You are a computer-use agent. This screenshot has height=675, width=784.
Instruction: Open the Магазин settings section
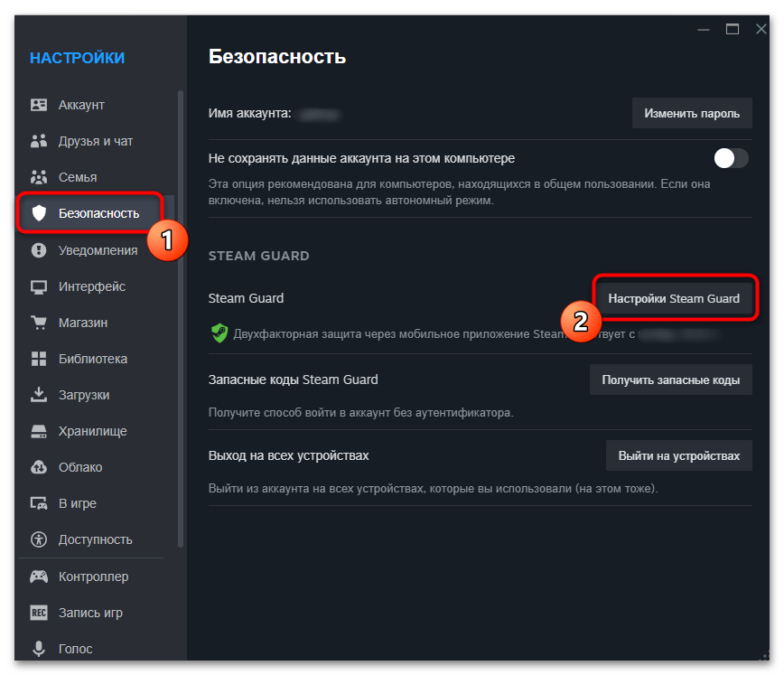click(96, 323)
